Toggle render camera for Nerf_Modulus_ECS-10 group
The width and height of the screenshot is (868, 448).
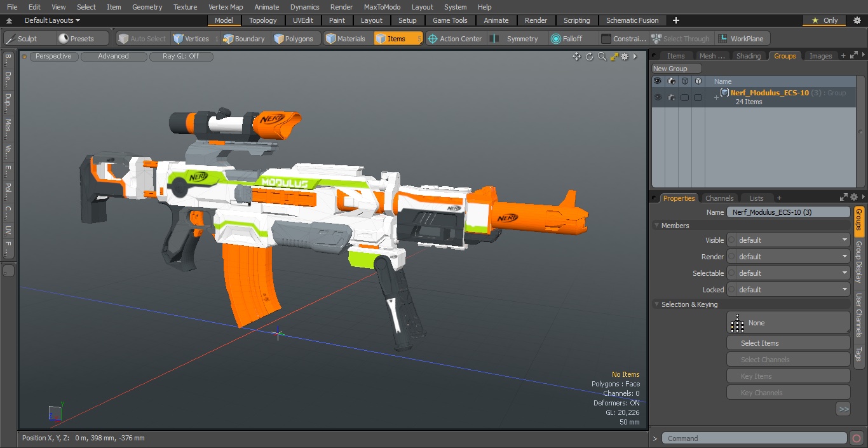[x=671, y=97]
